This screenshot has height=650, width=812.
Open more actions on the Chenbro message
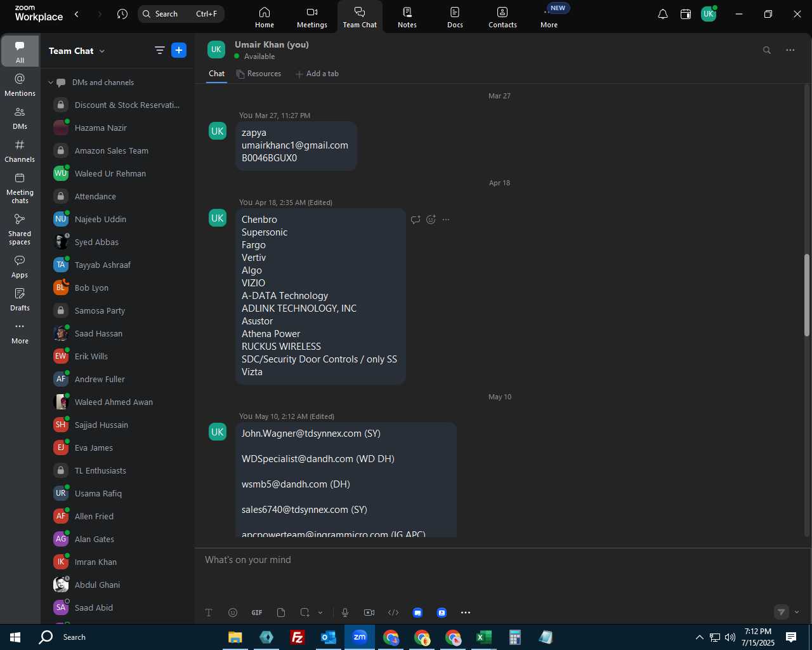point(446,220)
